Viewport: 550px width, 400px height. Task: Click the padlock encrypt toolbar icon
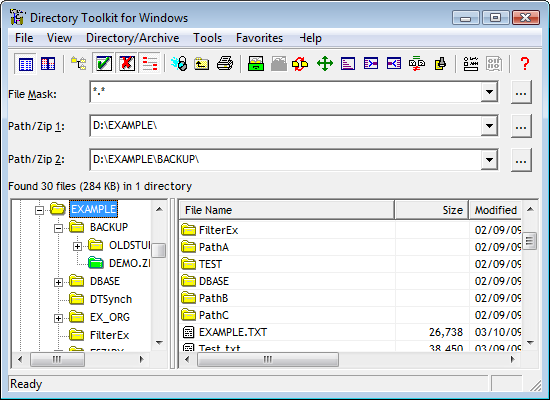[179, 64]
